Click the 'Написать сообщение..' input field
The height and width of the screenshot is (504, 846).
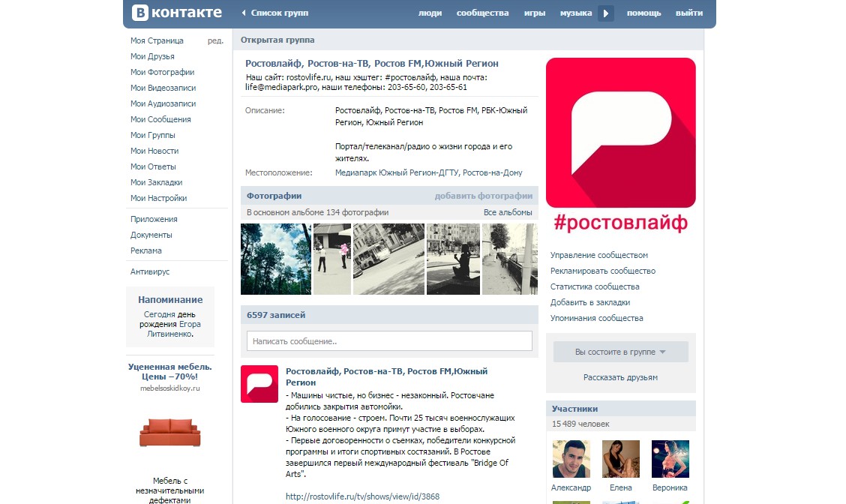pos(389,341)
